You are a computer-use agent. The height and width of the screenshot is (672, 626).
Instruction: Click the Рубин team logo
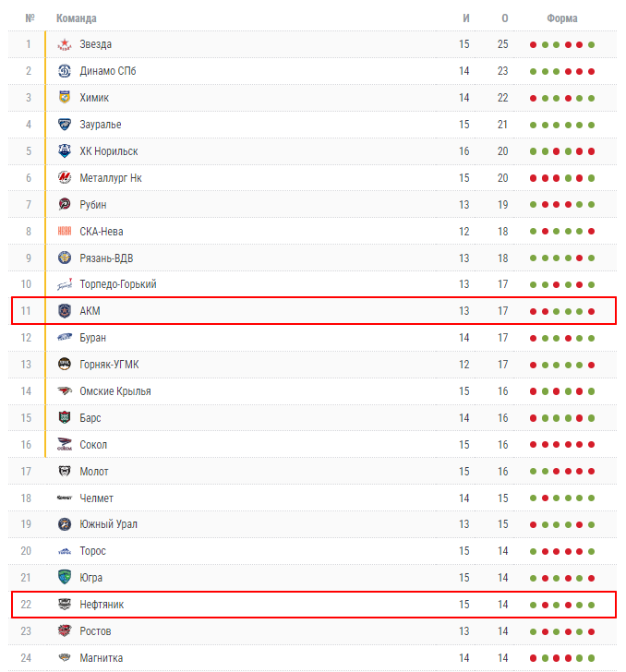pos(65,205)
